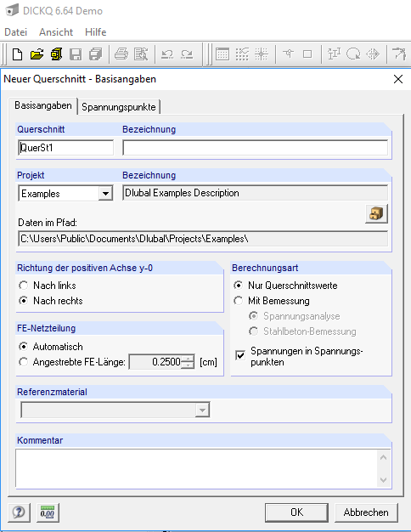Image resolution: width=411 pixels, height=532 pixels.
Task: Switch to the Spannungspunkte tab
Action: (119, 107)
